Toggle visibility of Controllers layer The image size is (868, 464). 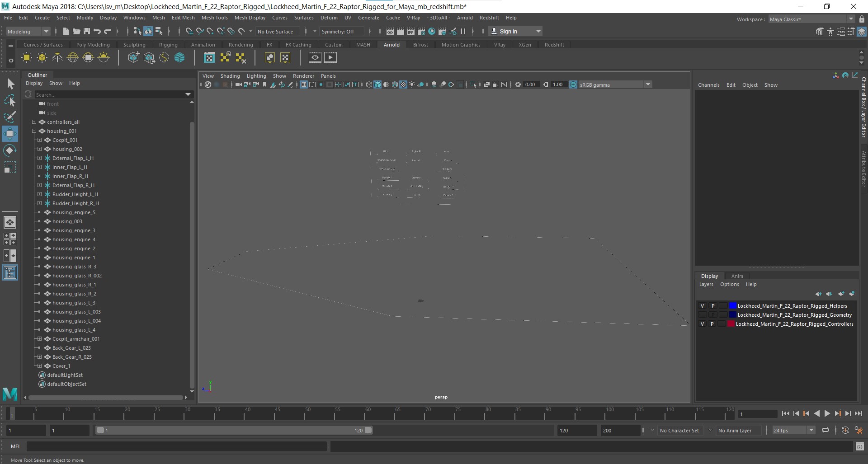coord(702,324)
